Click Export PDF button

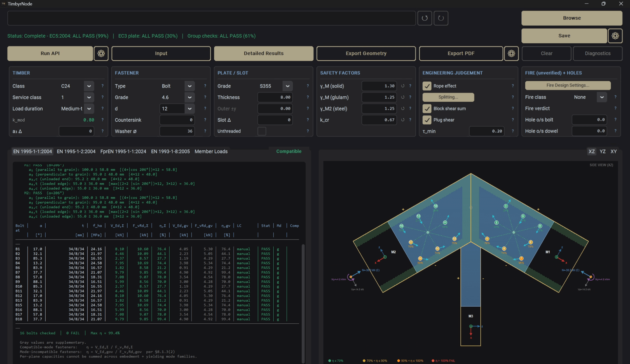pyautogui.click(x=461, y=53)
